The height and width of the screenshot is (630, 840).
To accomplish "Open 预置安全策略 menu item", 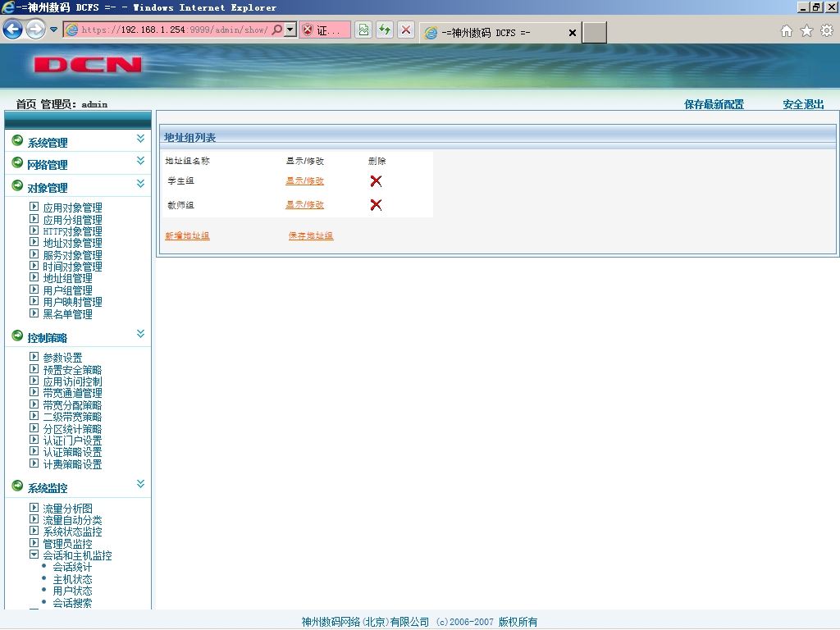I will (72, 370).
